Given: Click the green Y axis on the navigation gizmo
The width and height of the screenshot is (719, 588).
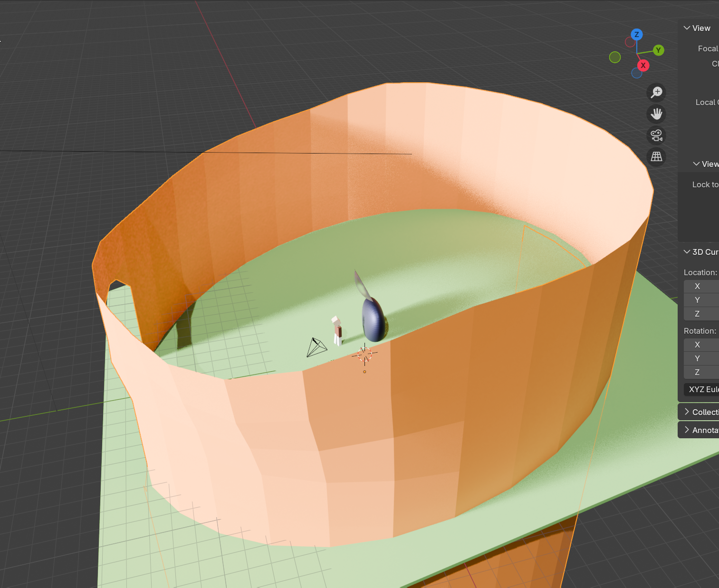Looking at the screenshot, I should point(658,50).
